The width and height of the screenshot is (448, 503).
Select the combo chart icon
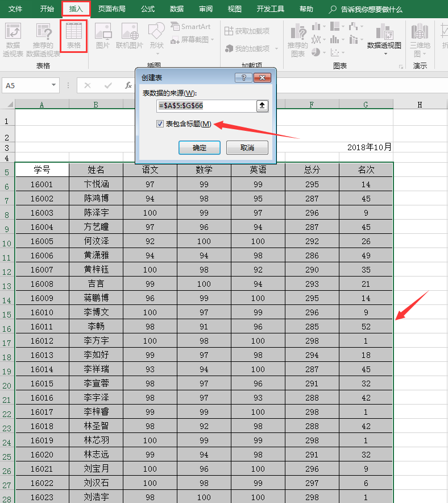pyautogui.click(x=354, y=39)
